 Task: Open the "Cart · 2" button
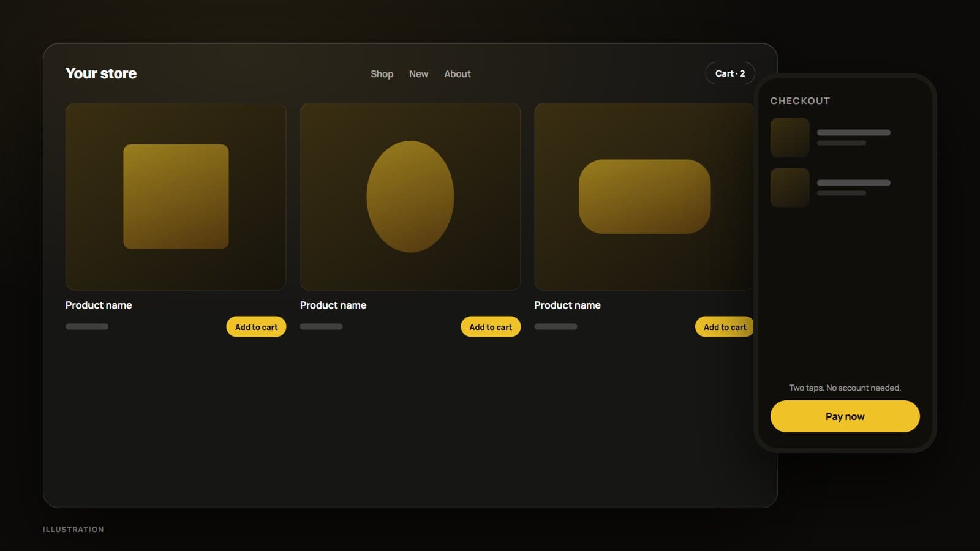click(x=730, y=73)
